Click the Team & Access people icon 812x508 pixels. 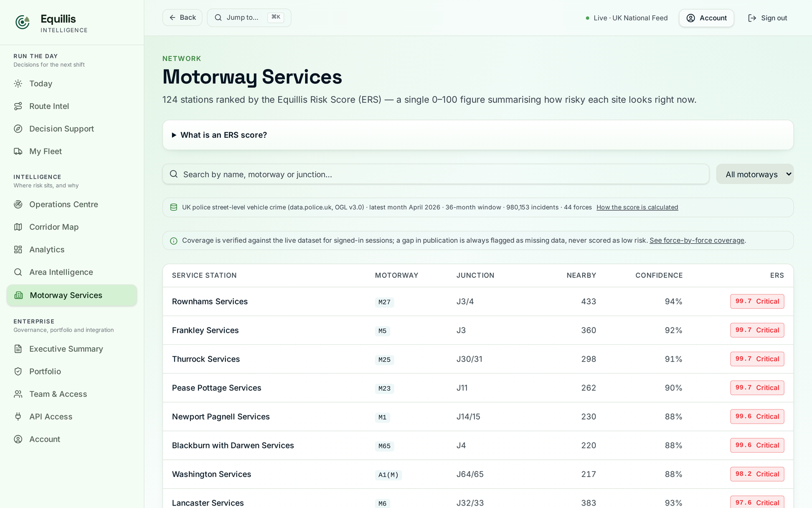tap(18, 394)
